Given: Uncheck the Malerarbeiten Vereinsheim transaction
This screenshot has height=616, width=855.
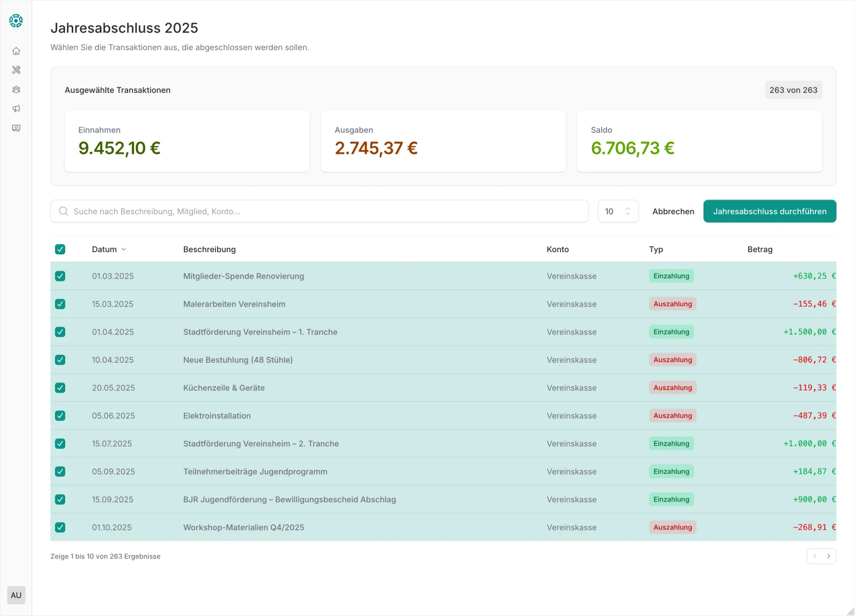Looking at the screenshot, I should point(60,304).
